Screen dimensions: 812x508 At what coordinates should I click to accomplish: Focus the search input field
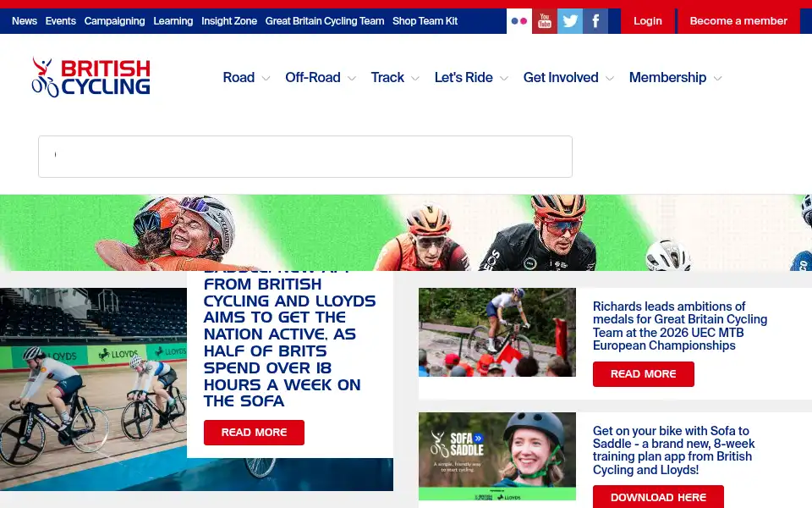305,157
